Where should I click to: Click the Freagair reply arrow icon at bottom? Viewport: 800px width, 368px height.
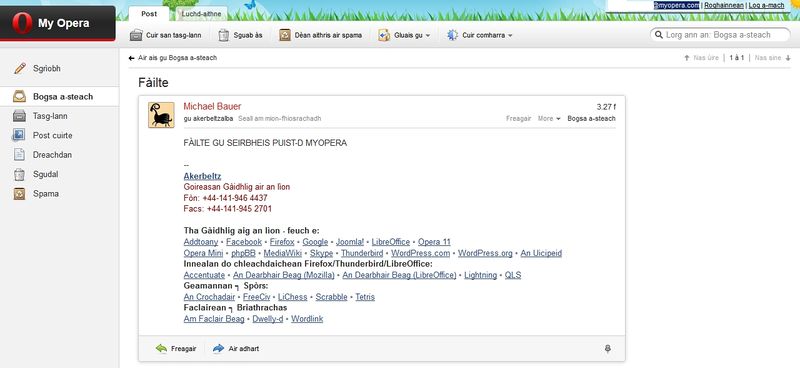[x=161, y=349]
